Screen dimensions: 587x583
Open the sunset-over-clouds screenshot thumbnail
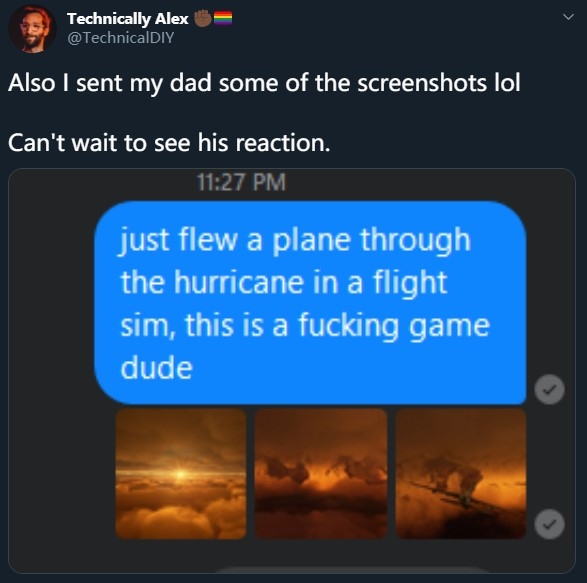[x=181, y=474]
